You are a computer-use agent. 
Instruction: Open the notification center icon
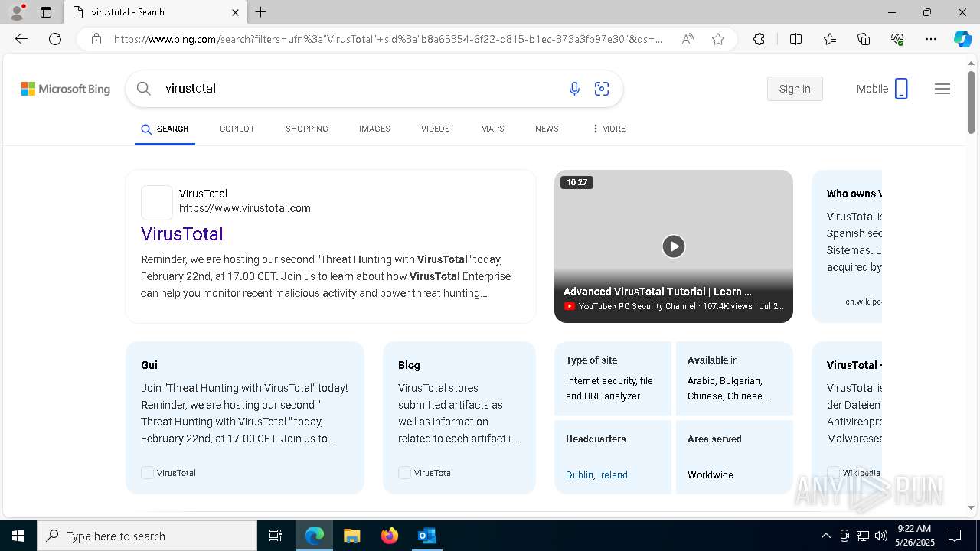pos(955,536)
